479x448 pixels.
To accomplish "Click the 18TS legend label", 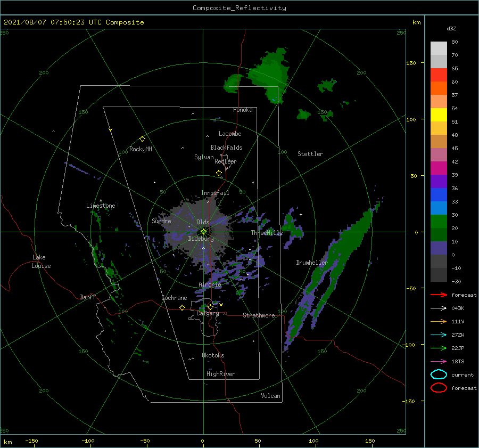I will (458, 362).
